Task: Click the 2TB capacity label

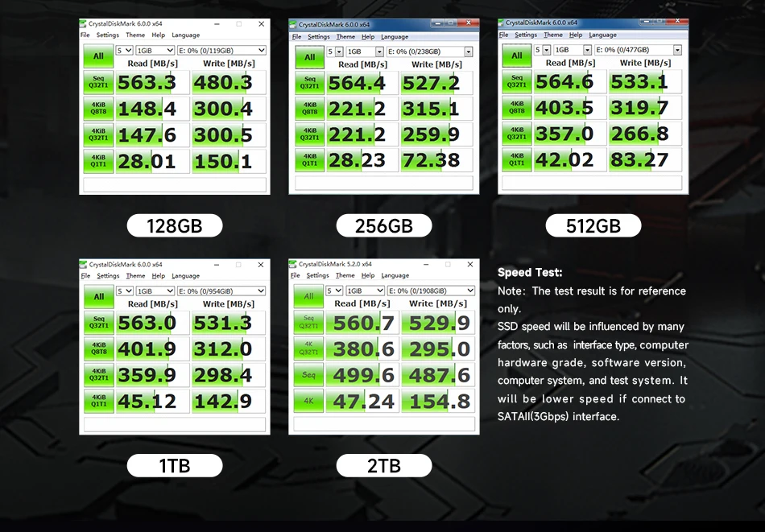Action: click(x=384, y=466)
